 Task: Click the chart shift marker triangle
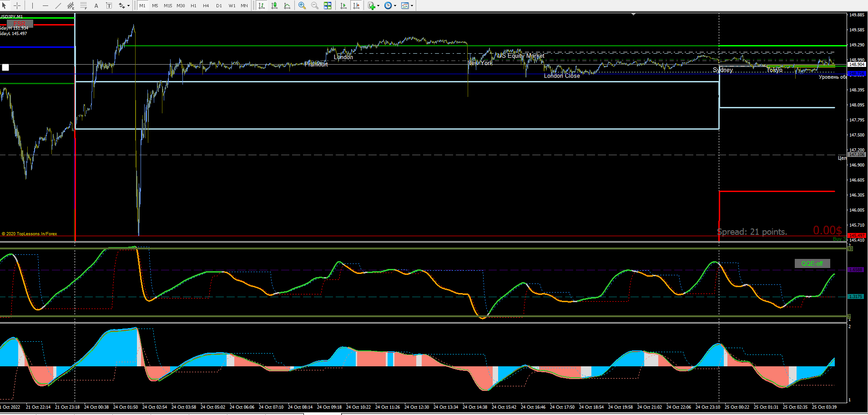(633, 15)
